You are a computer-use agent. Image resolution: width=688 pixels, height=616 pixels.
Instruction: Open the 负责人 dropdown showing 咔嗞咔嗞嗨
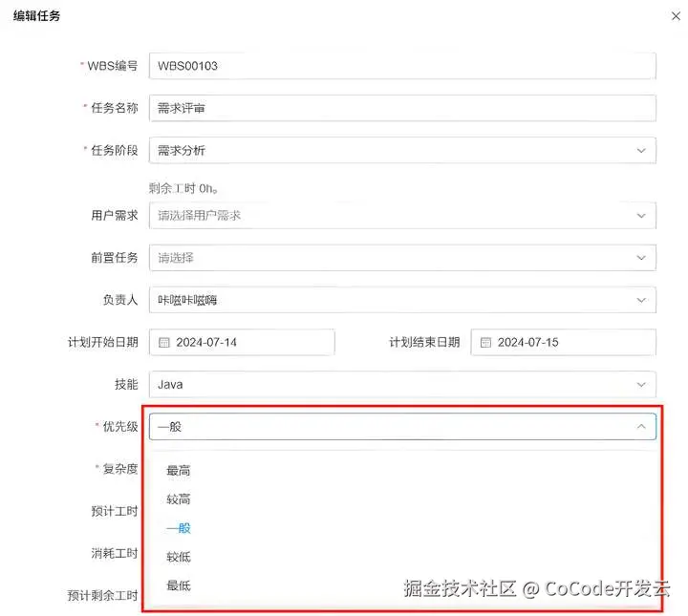click(402, 300)
